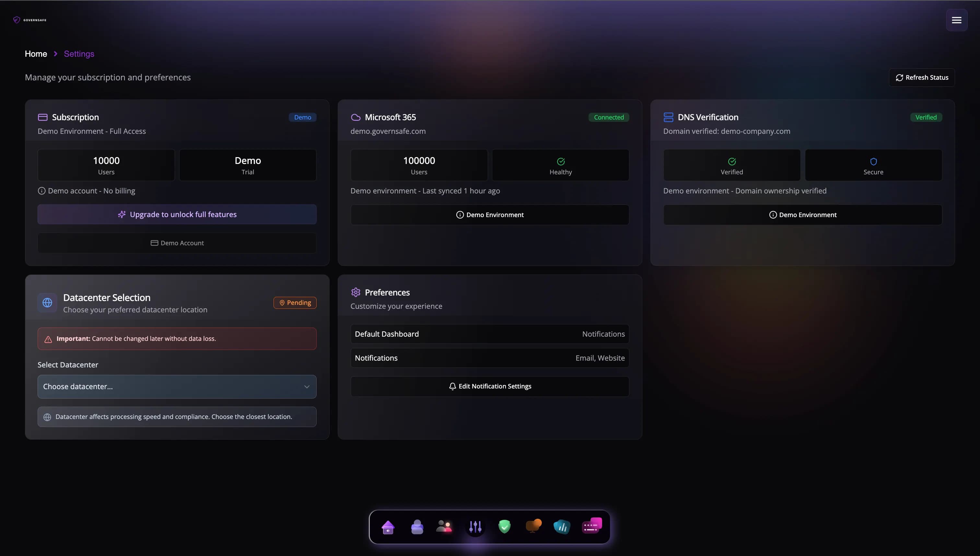Toggle the Pending status on Datacenter Selection
This screenshot has width=980, height=556.
295,302
